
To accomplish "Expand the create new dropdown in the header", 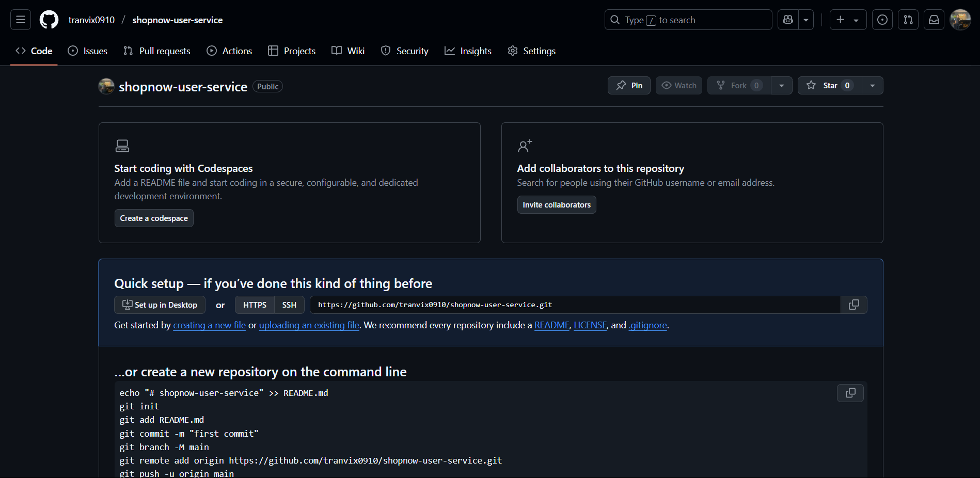I will tap(856, 20).
